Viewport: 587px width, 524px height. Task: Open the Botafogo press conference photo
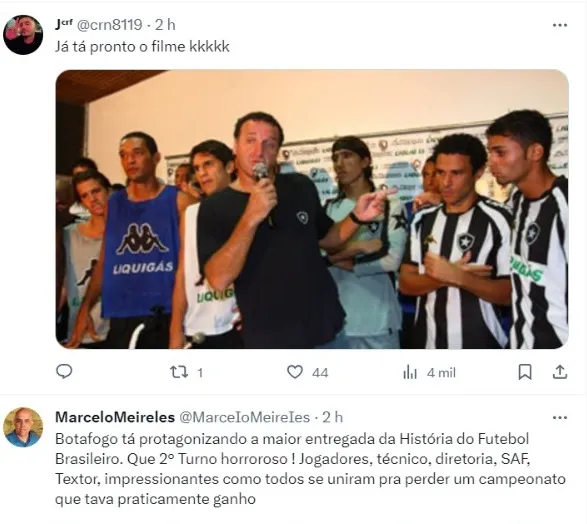click(312, 209)
